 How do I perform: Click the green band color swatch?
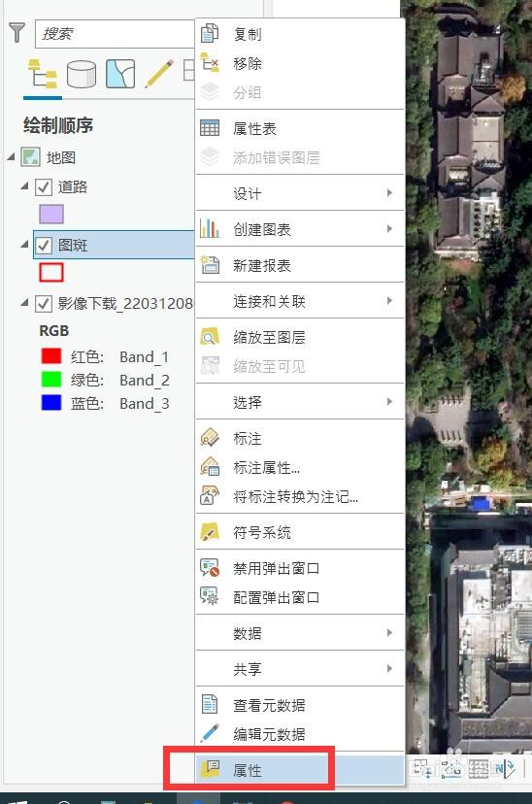(51, 379)
